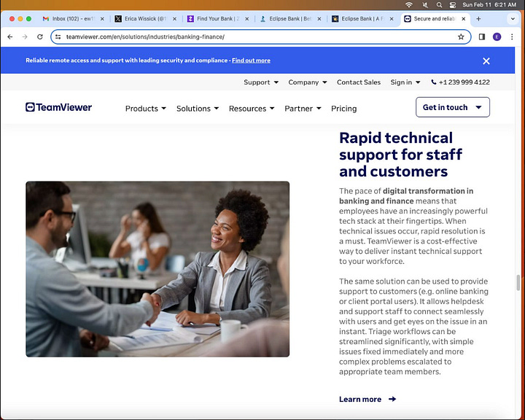Expand the Sign in dropdown
Viewport: 525px width, 420px height.
pyautogui.click(x=405, y=82)
